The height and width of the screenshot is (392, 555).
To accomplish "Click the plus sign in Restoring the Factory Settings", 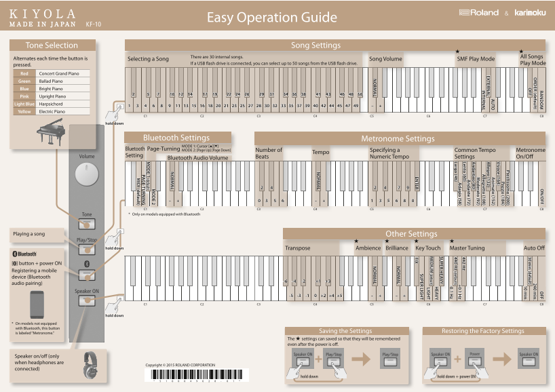I will click(457, 359).
